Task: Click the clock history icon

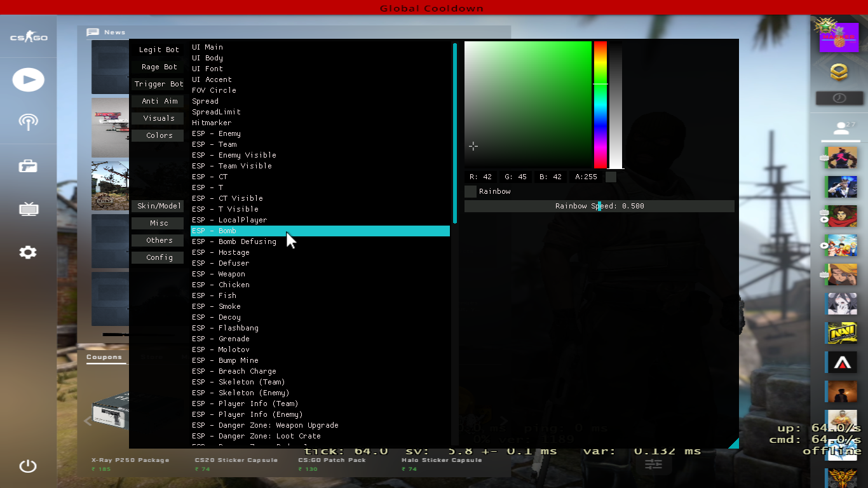Action: coord(839,98)
